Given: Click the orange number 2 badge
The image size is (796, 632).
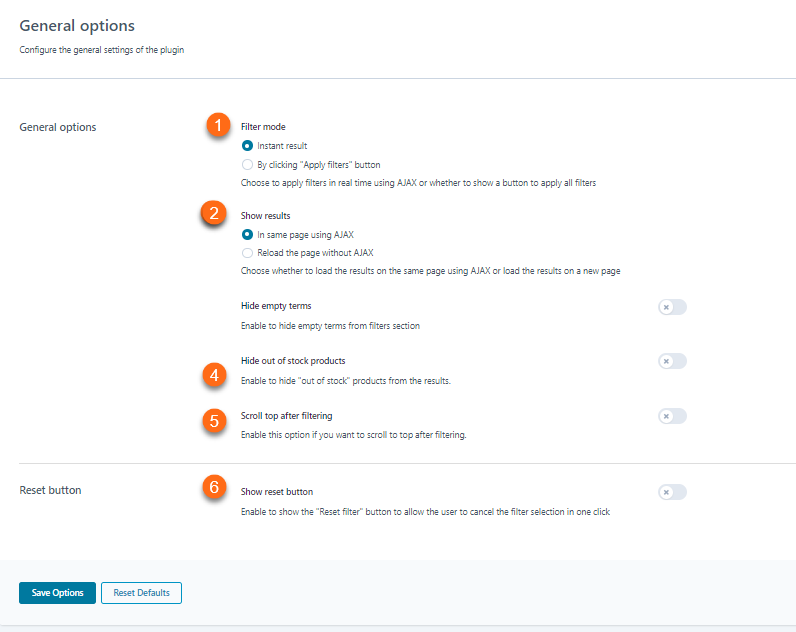Looking at the screenshot, I should (x=212, y=213).
